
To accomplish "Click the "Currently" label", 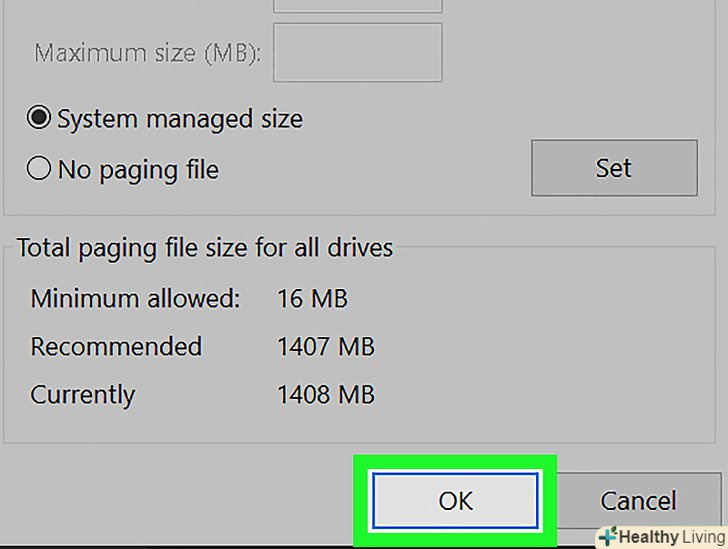I will point(83,394).
